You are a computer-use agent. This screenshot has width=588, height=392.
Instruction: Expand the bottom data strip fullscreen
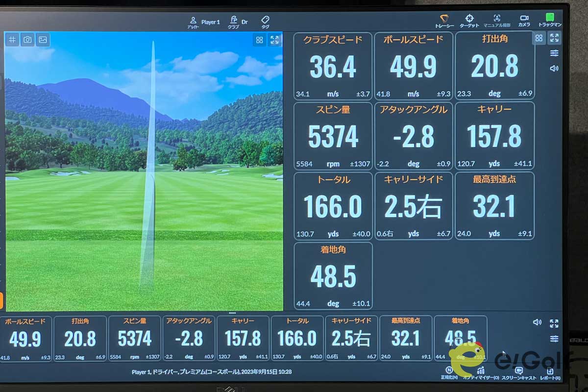(554, 323)
